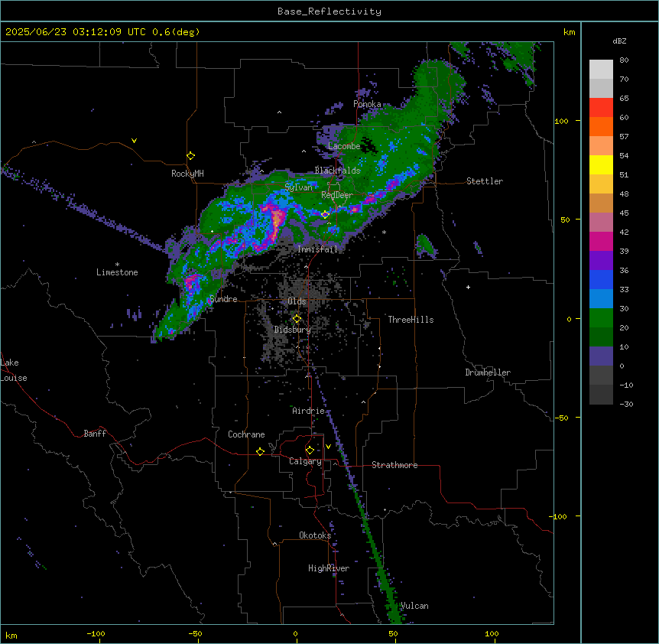659x644 pixels.
Task: Select the asterisk marker above Limestone
Action: pyautogui.click(x=117, y=265)
